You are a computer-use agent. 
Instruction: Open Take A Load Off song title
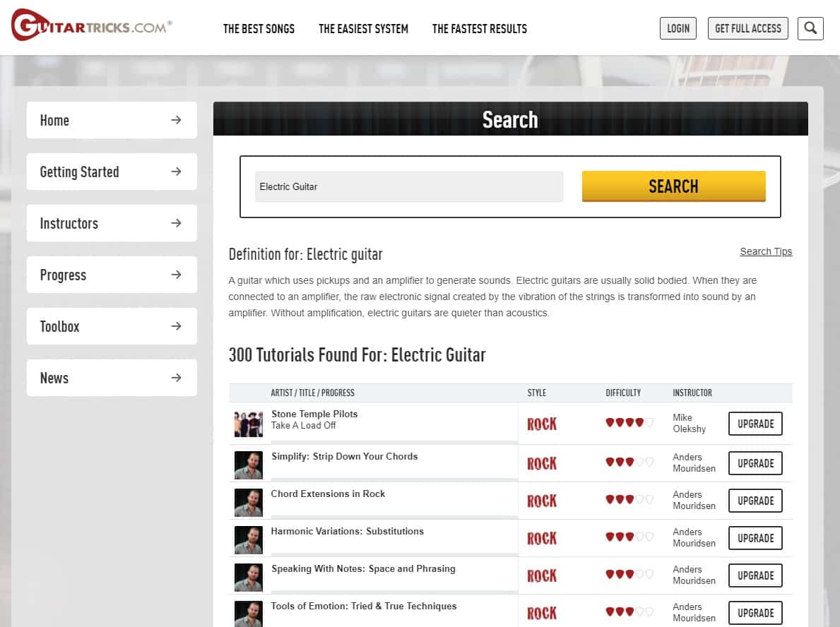pyautogui.click(x=303, y=425)
